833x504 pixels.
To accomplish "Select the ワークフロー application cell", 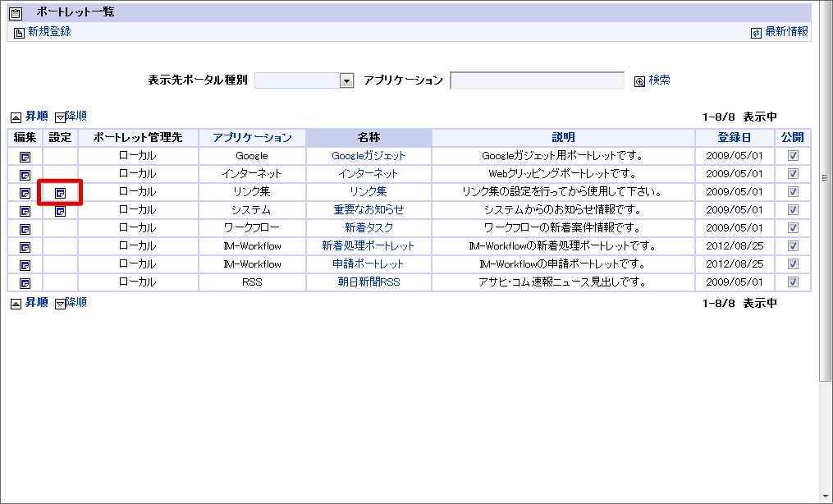I will 252,228.
